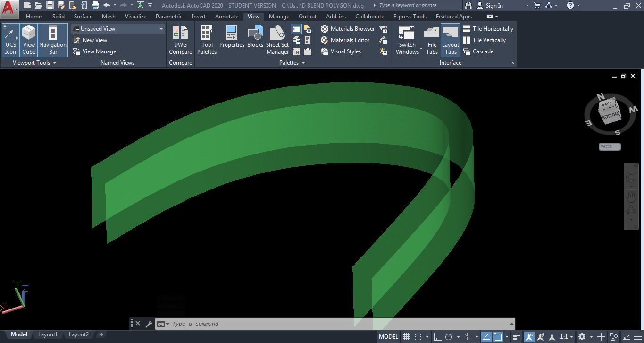Image resolution: width=644 pixels, height=343 pixels.
Task: Toggle the UCS Icon display
Action: (10, 40)
